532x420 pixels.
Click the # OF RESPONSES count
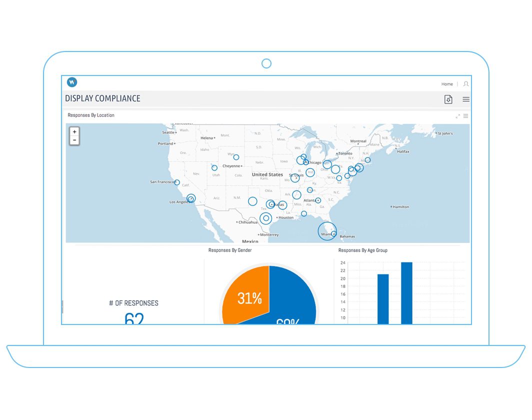pos(133,318)
